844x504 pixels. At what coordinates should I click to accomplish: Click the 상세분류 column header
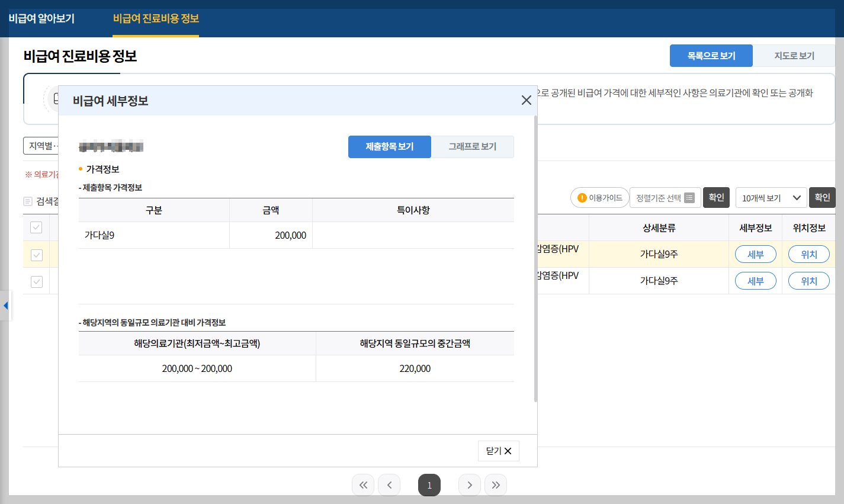[659, 227]
